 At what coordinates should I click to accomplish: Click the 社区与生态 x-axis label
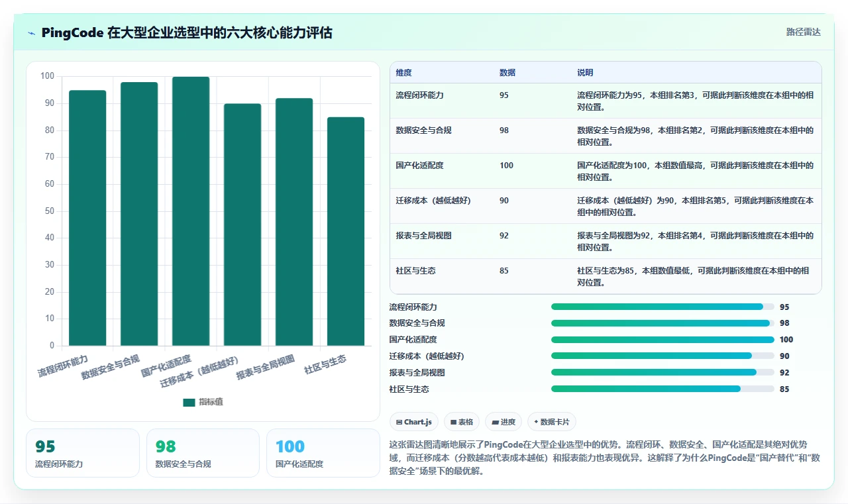point(325,364)
